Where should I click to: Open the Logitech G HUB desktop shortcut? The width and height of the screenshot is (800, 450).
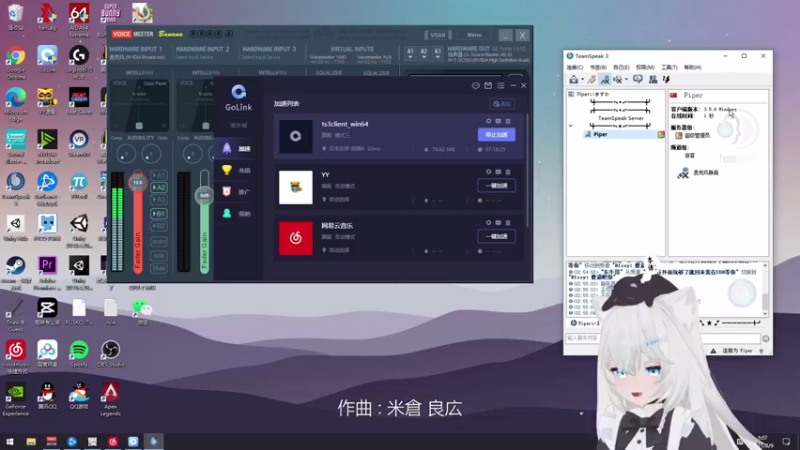tap(79, 62)
